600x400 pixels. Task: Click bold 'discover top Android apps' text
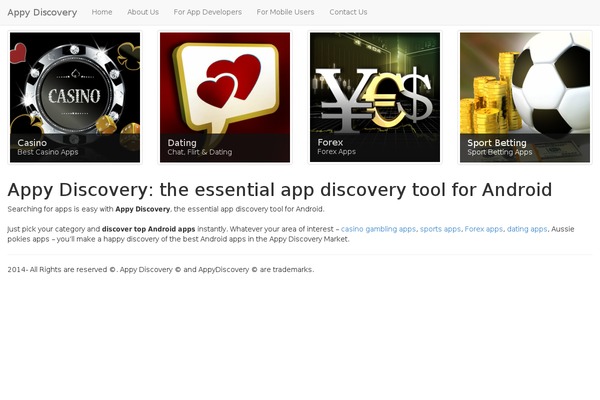148,229
